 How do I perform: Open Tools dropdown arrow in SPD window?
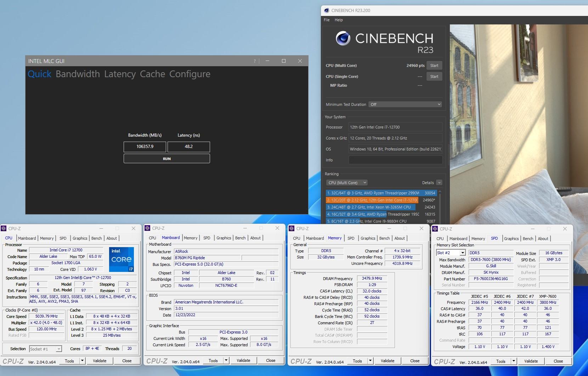coord(514,361)
